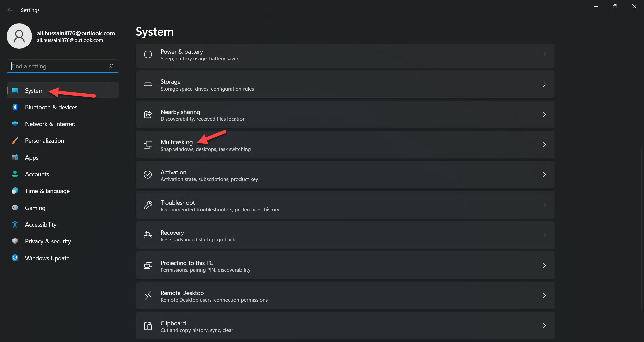The width and height of the screenshot is (644, 342).
Task: Switch to Personalization settings
Action: click(x=45, y=141)
